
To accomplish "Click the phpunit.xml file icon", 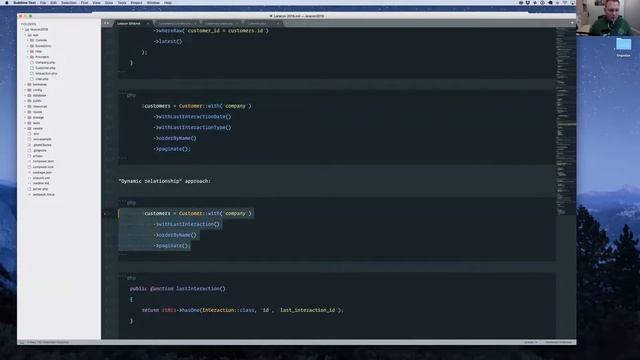I will coord(29,178).
